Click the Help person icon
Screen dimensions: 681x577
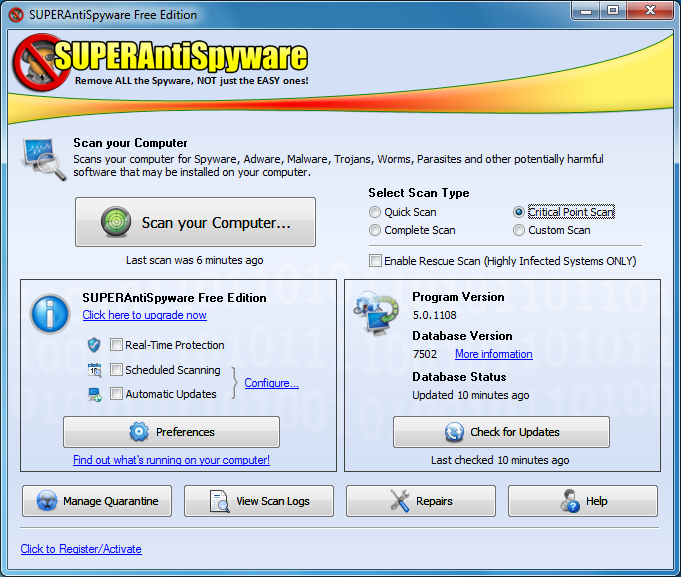tap(570, 501)
